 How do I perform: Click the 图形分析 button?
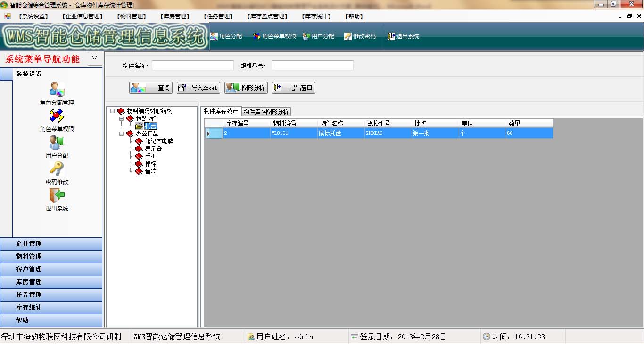point(246,88)
